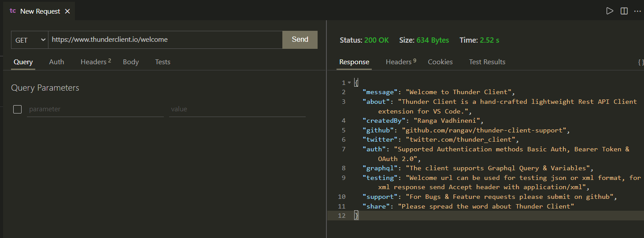Open the request Headers tab
This screenshot has height=238, width=644.
[x=96, y=62]
